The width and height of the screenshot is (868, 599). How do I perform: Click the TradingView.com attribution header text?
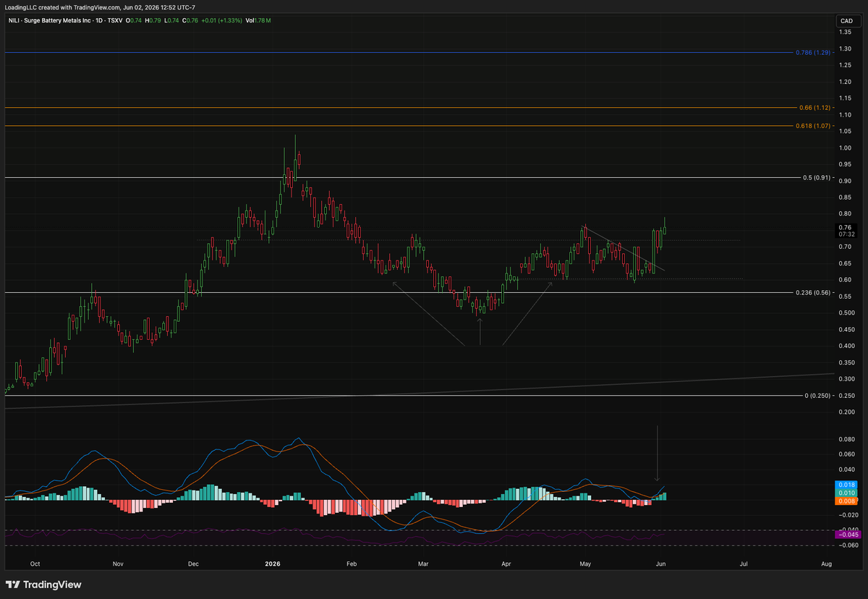100,7
